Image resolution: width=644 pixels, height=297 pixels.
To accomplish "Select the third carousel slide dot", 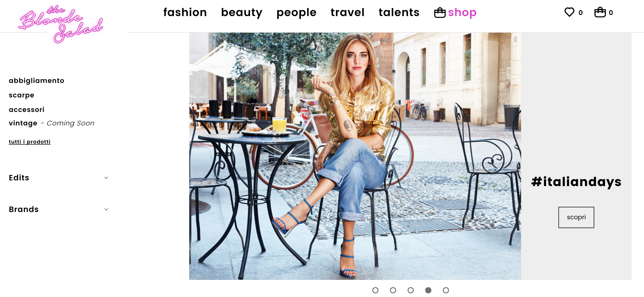I will (x=411, y=290).
